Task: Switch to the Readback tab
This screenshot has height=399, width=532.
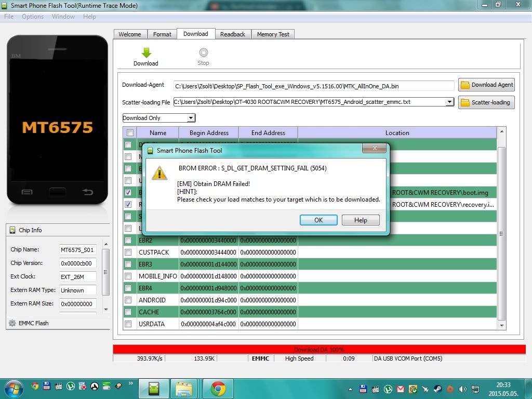Action: point(232,34)
